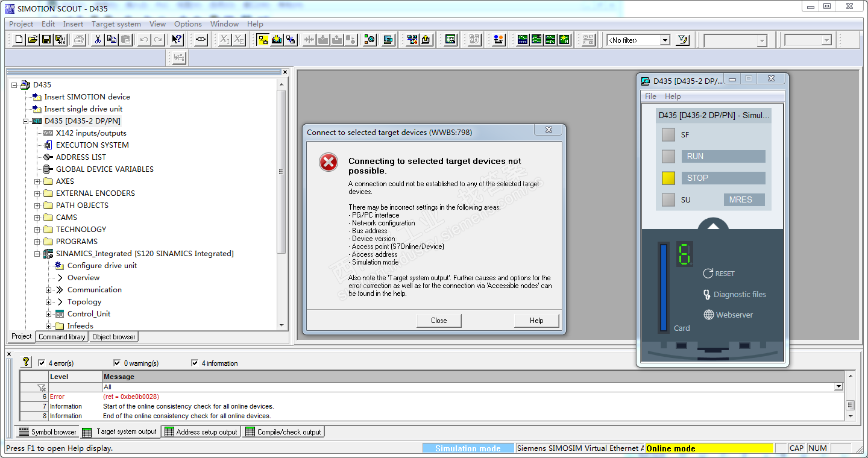868x458 pixels.
Task: Cut the selection with the scissors icon
Action: (x=97, y=40)
